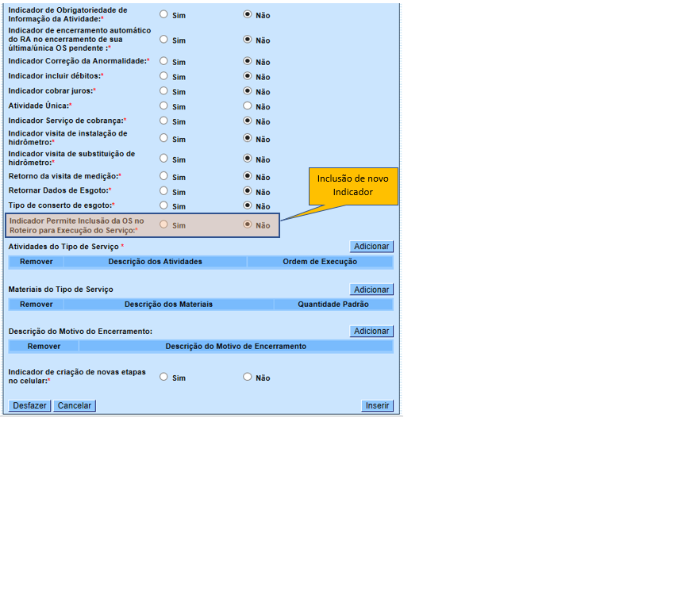This screenshot has height=610, width=700.
Task: Select Sim for Permite Inclusão da OS no Roteiro
Action: [x=163, y=224]
